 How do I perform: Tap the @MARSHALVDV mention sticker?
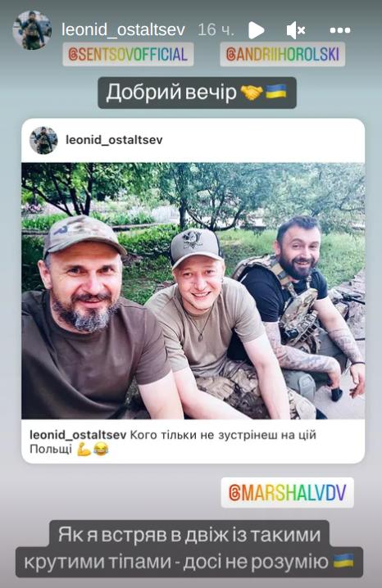pos(287,492)
